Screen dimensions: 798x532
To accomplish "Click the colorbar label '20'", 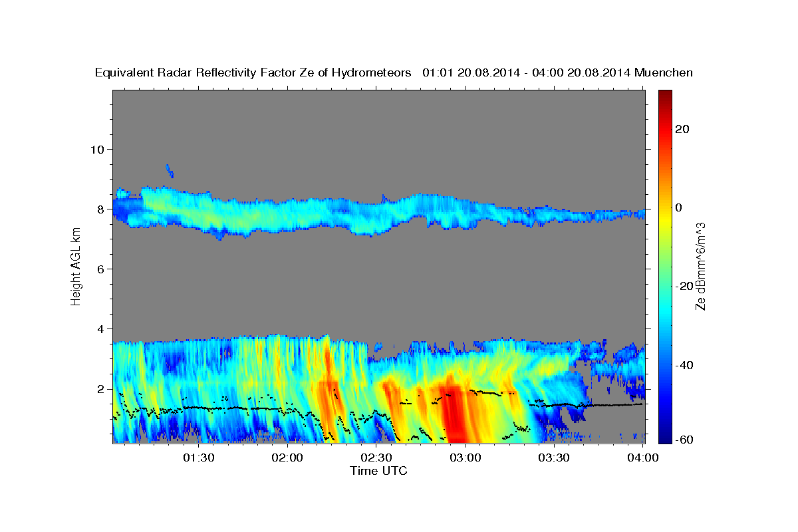I will pyautogui.click(x=682, y=129).
